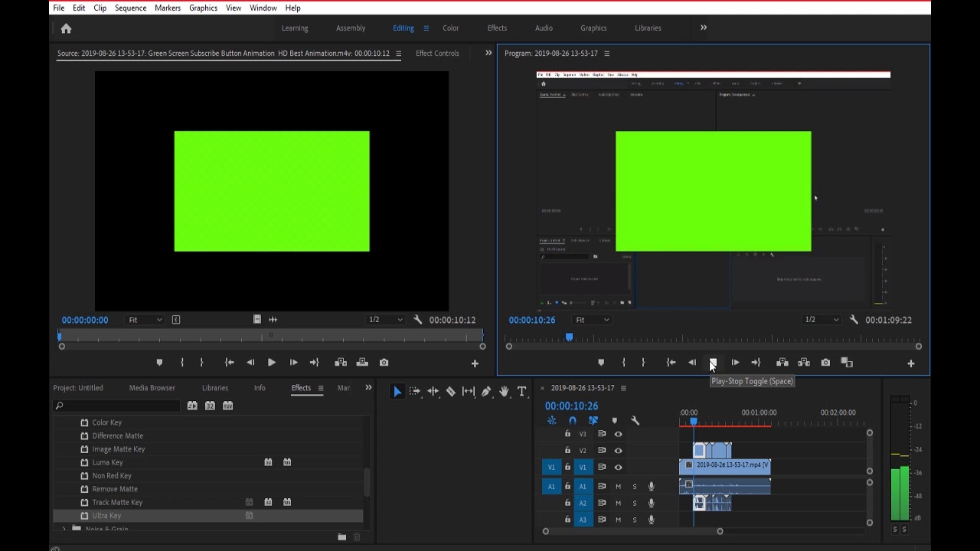Select the Type tool
This screenshot has width=980, height=551.
[522, 391]
